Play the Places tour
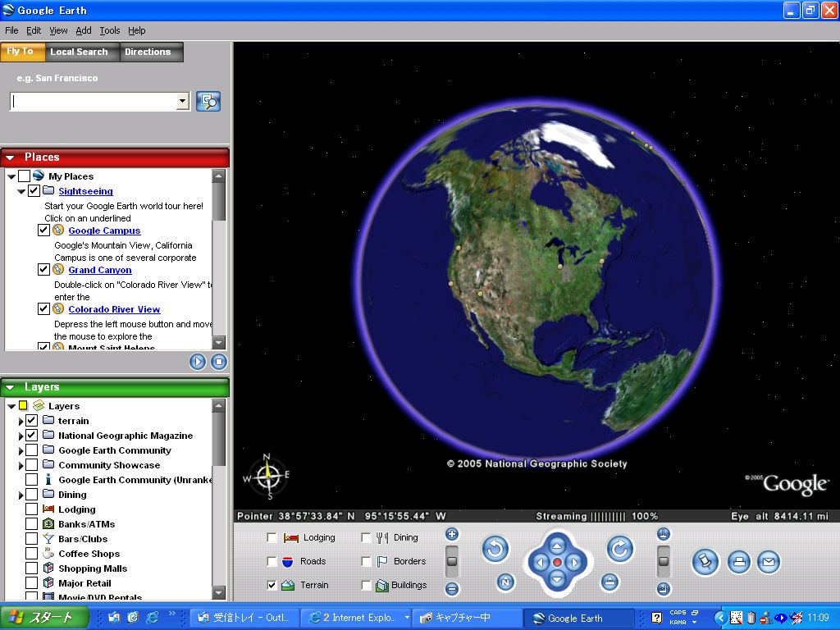 click(x=197, y=362)
